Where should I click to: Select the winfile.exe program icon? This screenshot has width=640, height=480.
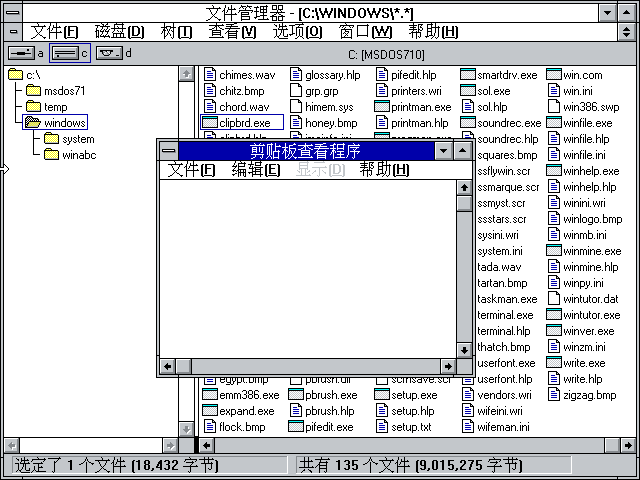554,122
